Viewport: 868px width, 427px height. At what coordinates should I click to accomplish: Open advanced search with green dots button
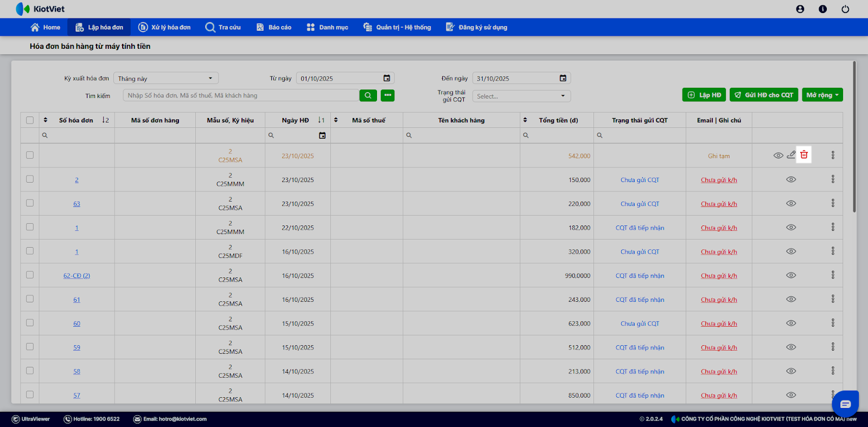coord(387,95)
